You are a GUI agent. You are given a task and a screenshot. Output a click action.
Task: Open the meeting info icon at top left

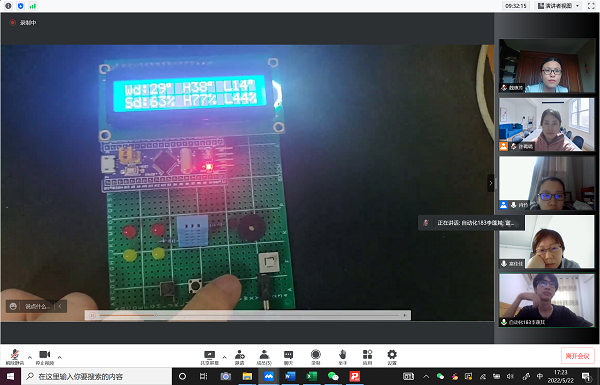tap(8, 6)
